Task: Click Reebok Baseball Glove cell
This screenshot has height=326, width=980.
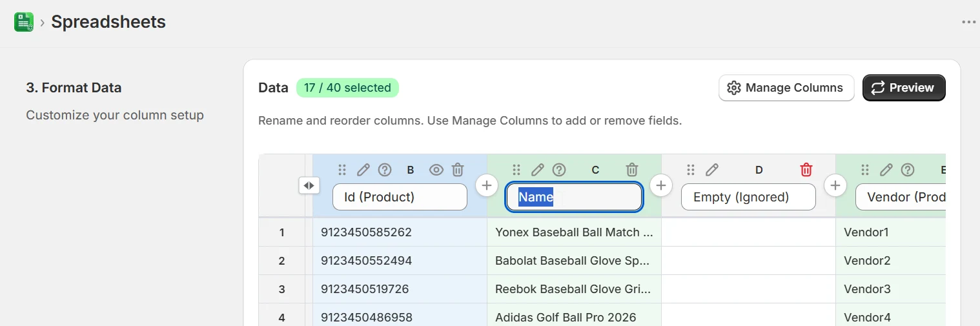Action: pyautogui.click(x=574, y=289)
